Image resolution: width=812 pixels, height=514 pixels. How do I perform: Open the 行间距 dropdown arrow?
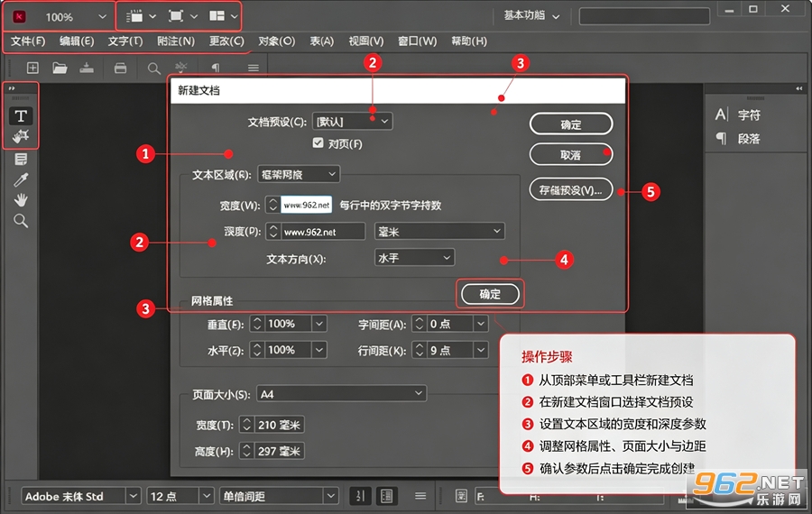tap(481, 351)
